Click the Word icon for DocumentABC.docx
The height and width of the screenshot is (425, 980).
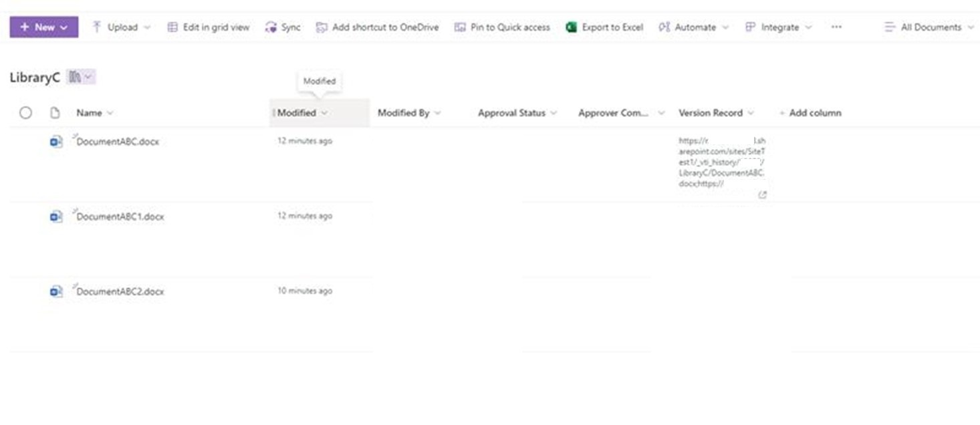(x=56, y=142)
